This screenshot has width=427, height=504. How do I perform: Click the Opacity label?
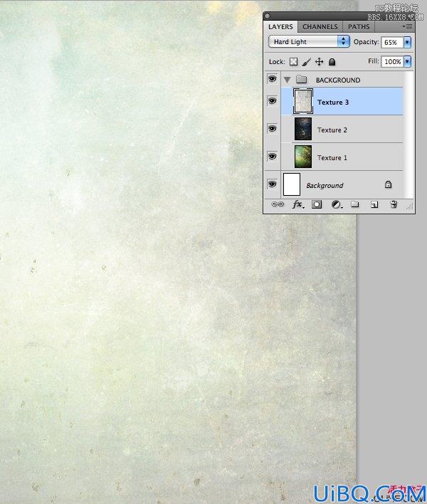coord(366,42)
